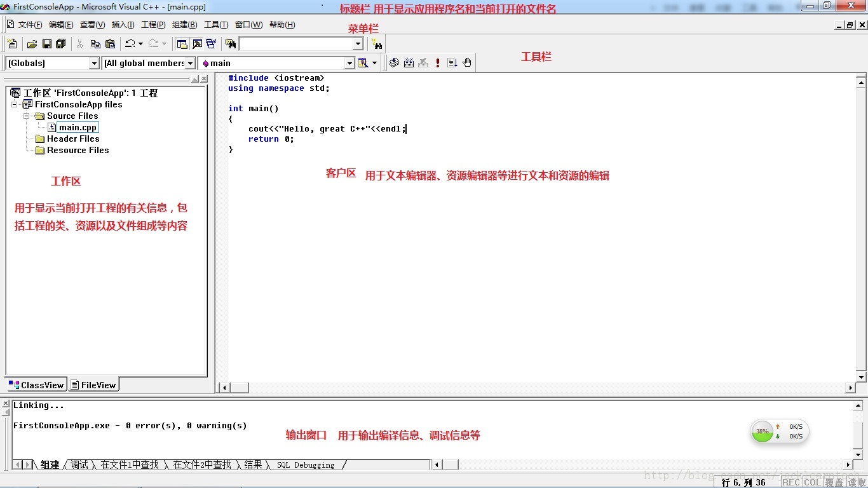Image resolution: width=868 pixels, height=488 pixels.
Task: Open a file using the Open folder icon
Action: click(31, 43)
